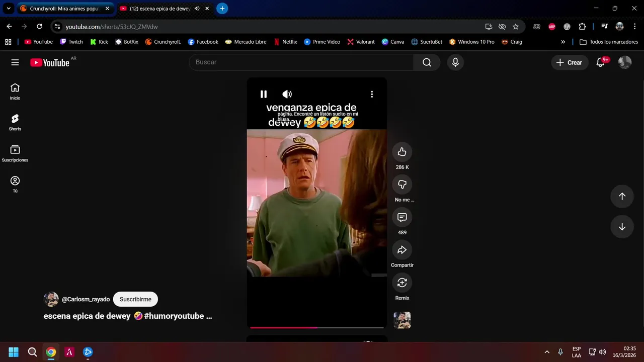Remix this Short
The height and width of the screenshot is (362, 644).
[x=402, y=283]
